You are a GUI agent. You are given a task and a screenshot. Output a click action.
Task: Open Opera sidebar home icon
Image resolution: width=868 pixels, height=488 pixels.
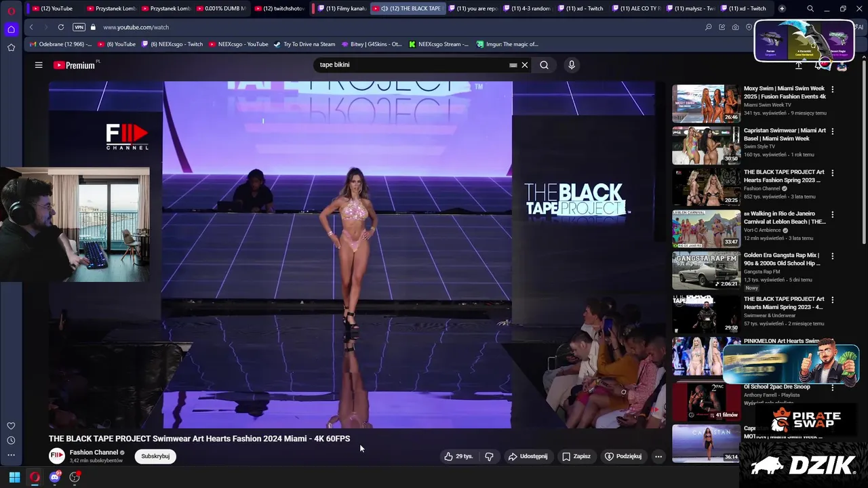click(11, 29)
